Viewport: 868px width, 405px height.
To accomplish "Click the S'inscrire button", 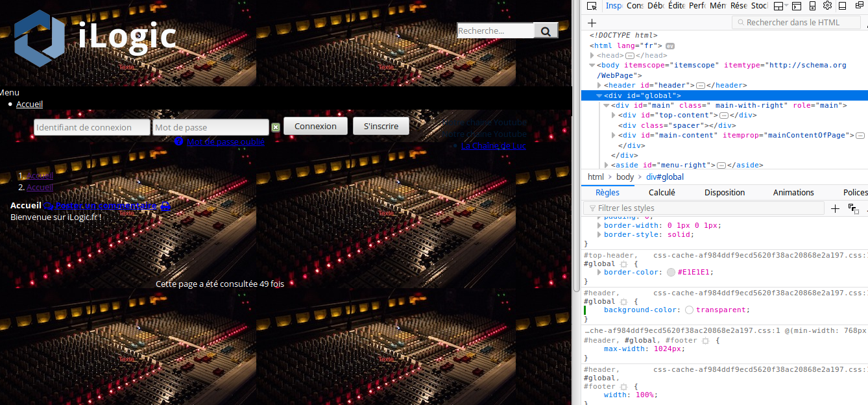I will tap(381, 127).
